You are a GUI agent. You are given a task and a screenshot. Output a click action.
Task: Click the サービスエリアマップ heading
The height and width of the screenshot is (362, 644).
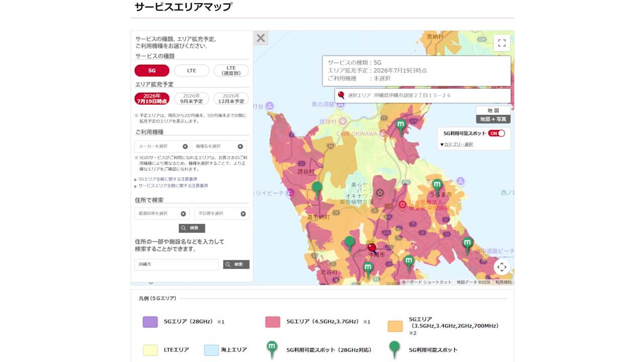(x=183, y=7)
